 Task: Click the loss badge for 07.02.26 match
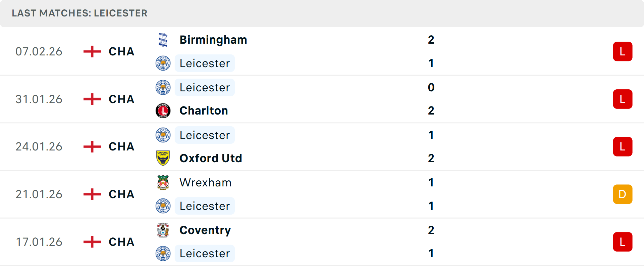point(623,52)
